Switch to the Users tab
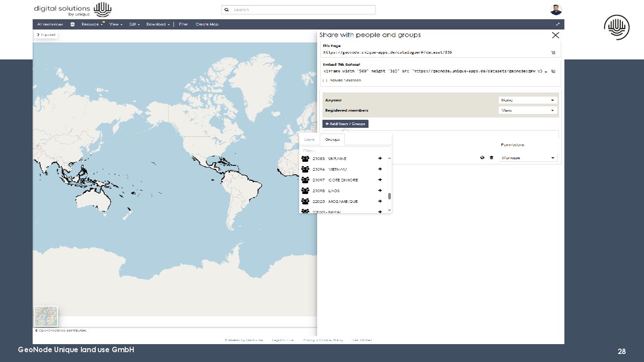This screenshot has width=644, height=362. click(x=309, y=139)
